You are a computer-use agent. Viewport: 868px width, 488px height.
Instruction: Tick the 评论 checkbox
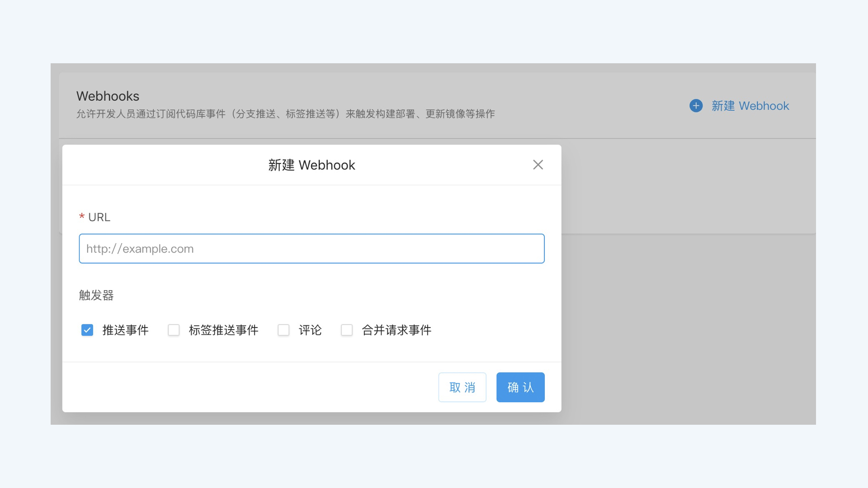coord(283,330)
